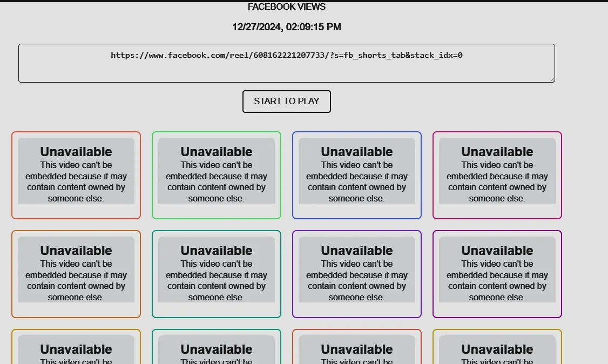Select the magenta-bordered card in first row
The width and height of the screenshot is (608, 364).
pyautogui.click(x=497, y=175)
